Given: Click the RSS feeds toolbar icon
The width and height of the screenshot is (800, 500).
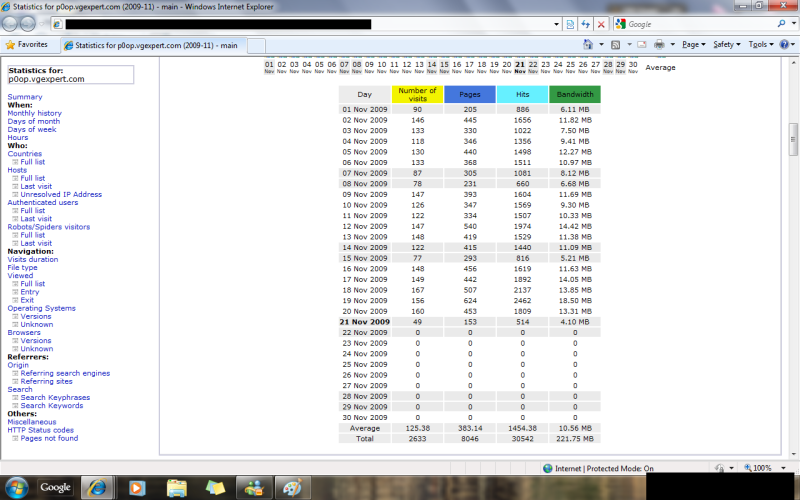Looking at the screenshot, I should click(616, 45).
